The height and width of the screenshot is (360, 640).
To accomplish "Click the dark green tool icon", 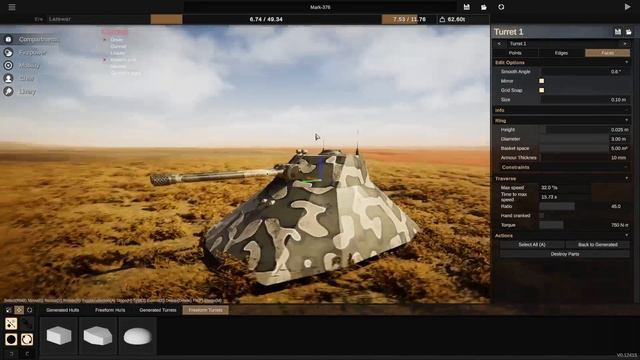I will [x=27, y=324].
